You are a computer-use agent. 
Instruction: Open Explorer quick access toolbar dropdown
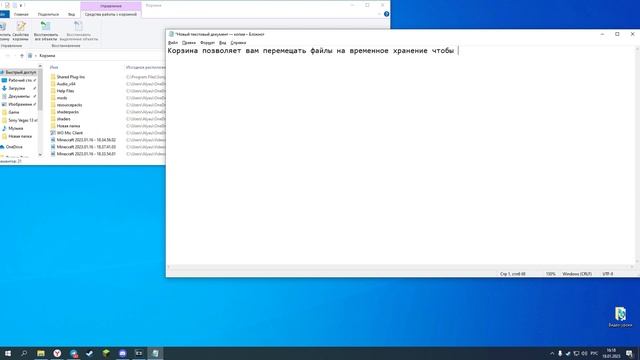[x=21, y=5]
